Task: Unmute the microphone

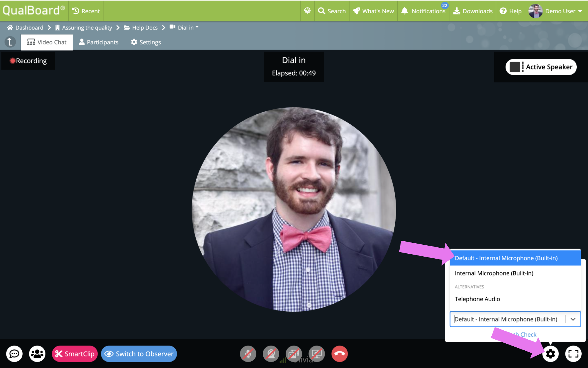Action: pos(248,354)
